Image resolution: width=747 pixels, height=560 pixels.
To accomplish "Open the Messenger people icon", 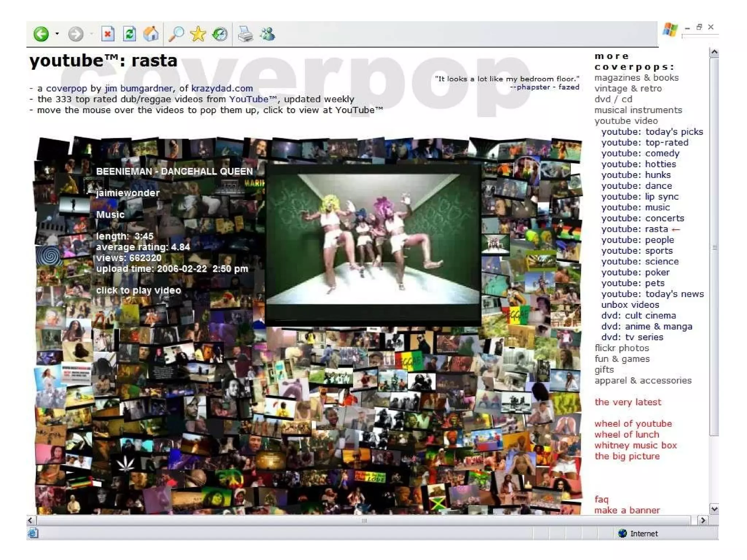I will coord(267,34).
